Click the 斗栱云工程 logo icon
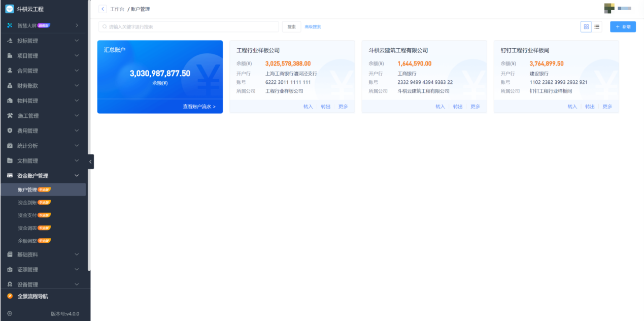The width and height of the screenshot is (644, 321). click(9, 9)
